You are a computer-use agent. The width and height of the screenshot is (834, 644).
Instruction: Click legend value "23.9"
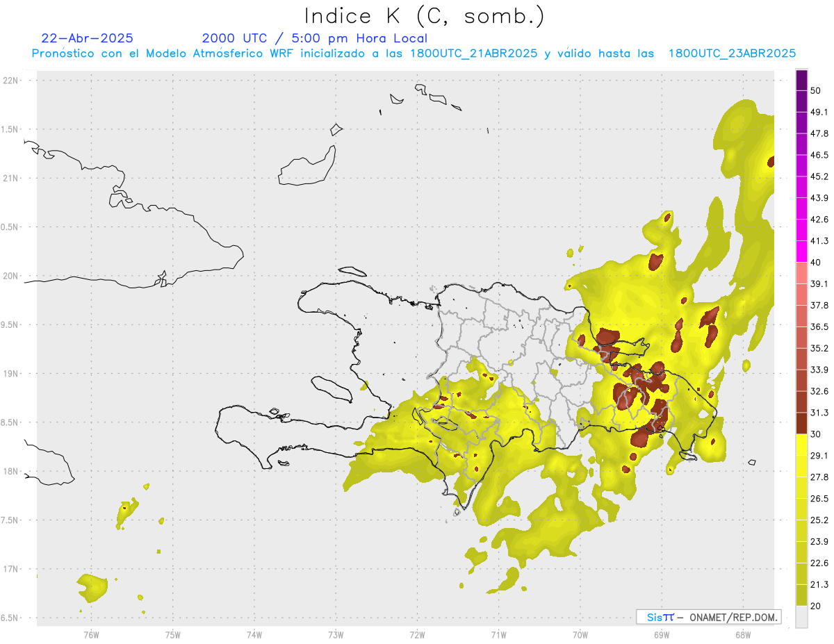(x=819, y=541)
